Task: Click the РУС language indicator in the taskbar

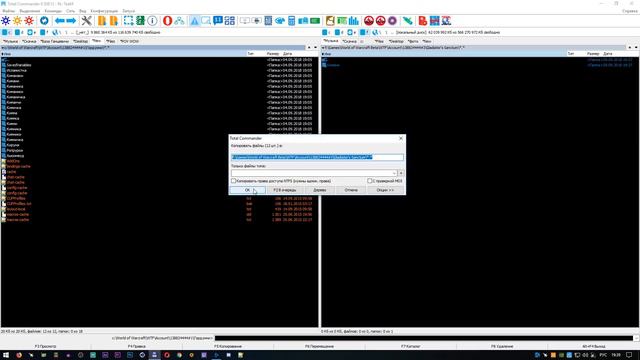Action: [603, 355]
